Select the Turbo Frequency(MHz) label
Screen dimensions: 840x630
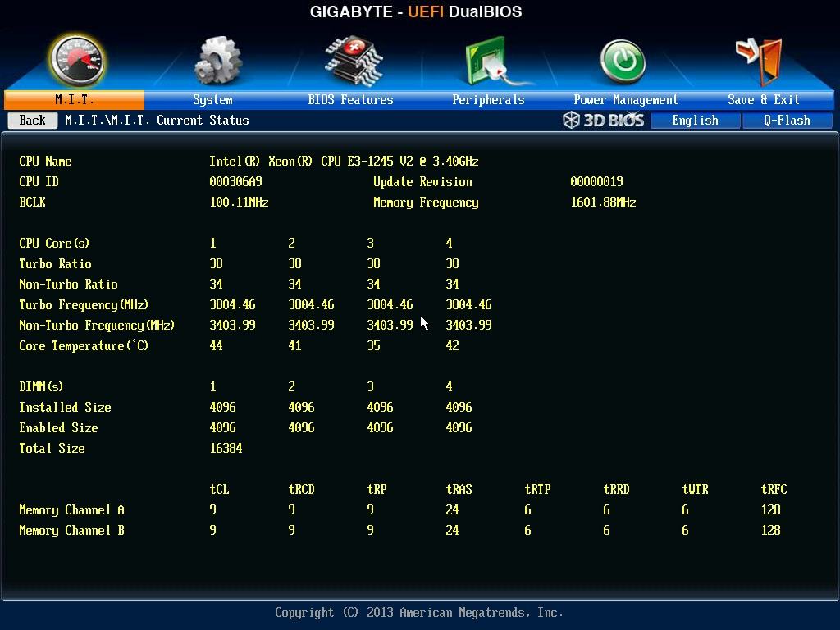click(x=84, y=305)
